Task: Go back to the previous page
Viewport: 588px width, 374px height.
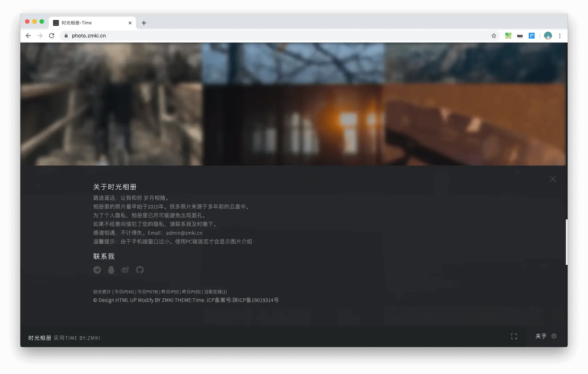Action: pos(28,36)
